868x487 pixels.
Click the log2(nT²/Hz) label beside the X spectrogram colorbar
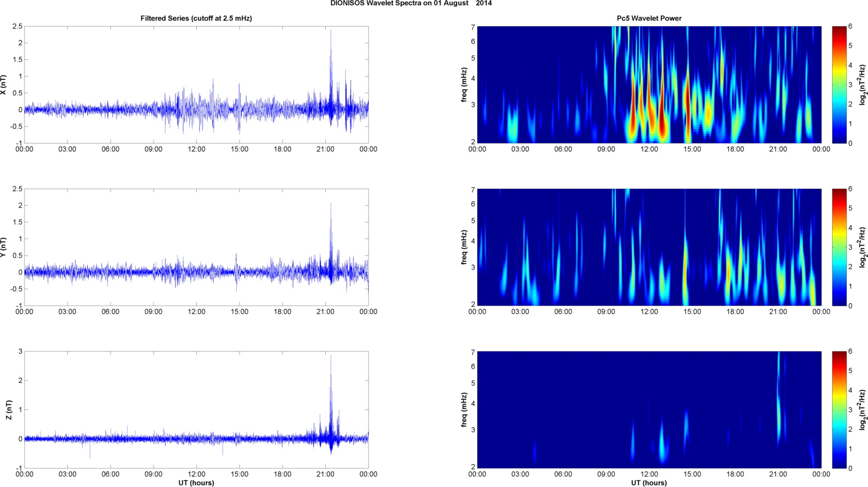863,85
